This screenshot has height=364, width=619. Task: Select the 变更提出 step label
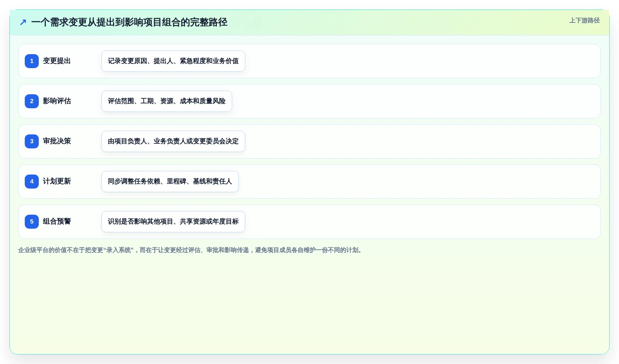tap(57, 61)
